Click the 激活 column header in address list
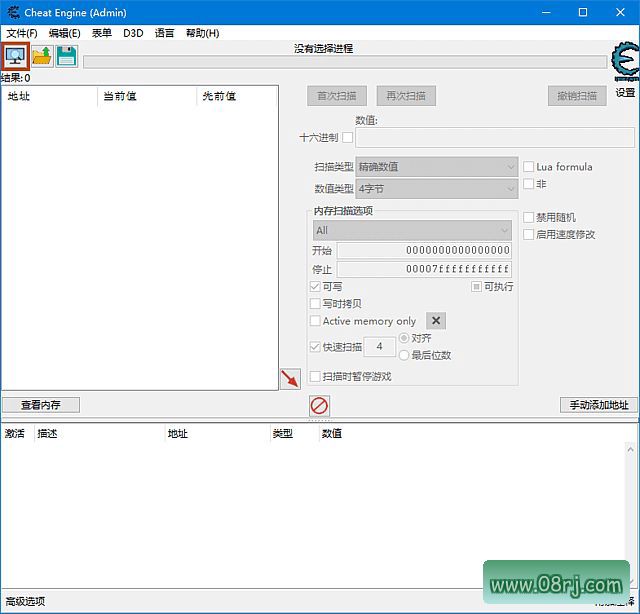The image size is (640, 614). [x=15, y=434]
